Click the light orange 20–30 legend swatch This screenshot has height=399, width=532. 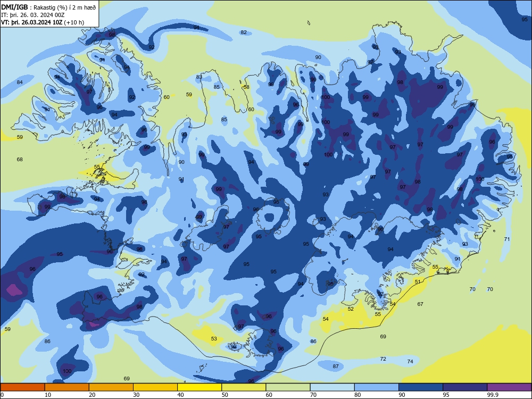111,387
